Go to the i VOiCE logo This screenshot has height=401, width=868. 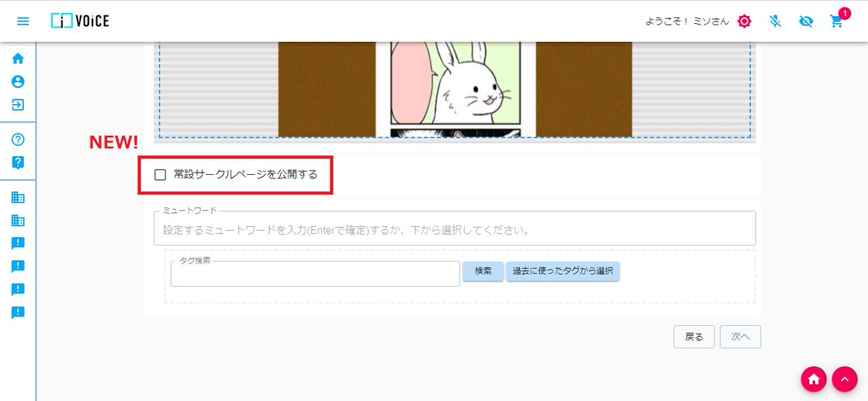(x=80, y=21)
